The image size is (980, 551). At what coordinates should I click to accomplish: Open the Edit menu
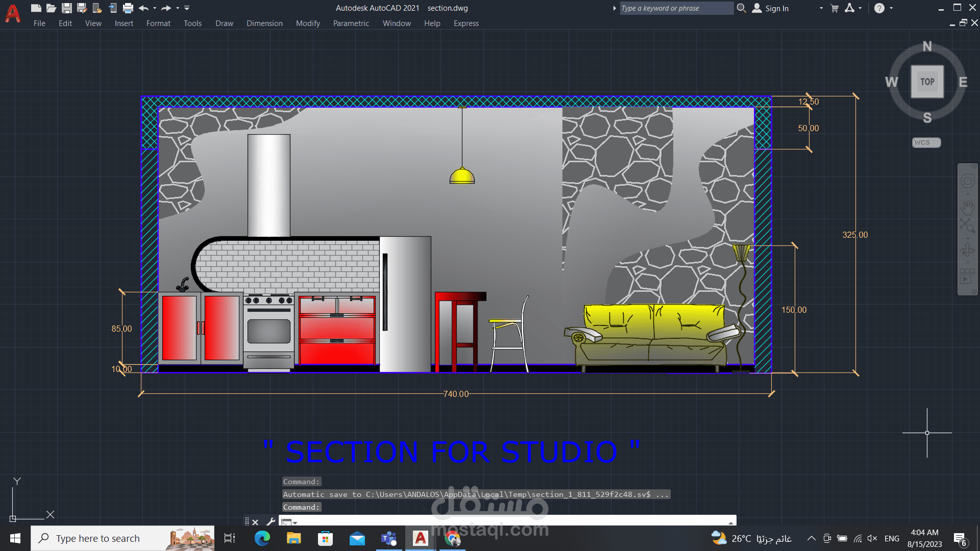tap(65, 23)
